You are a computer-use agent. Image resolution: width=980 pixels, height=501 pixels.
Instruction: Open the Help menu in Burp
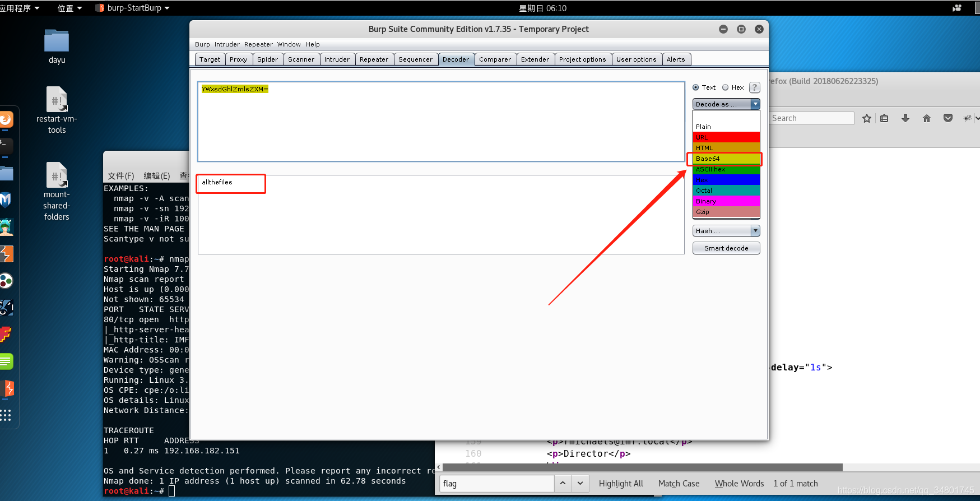click(313, 44)
